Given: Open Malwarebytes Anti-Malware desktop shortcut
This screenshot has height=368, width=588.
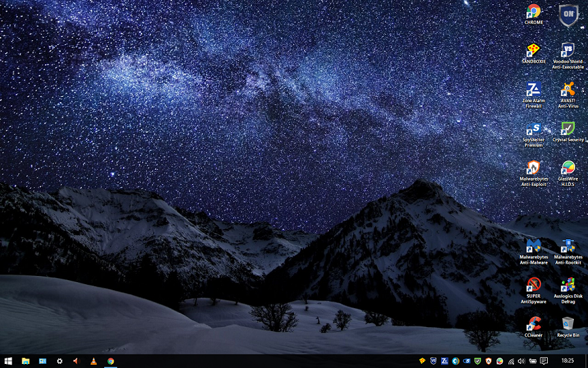Looking at the screenshot, I should point(534,251).
